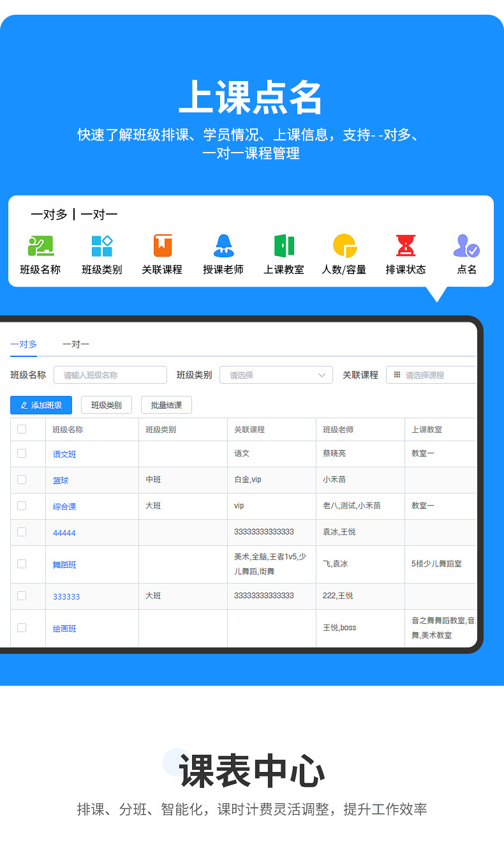Select the 一对多 tab
Image resolution: width=504 pixels, height=862 pixels.
(24, 344)
